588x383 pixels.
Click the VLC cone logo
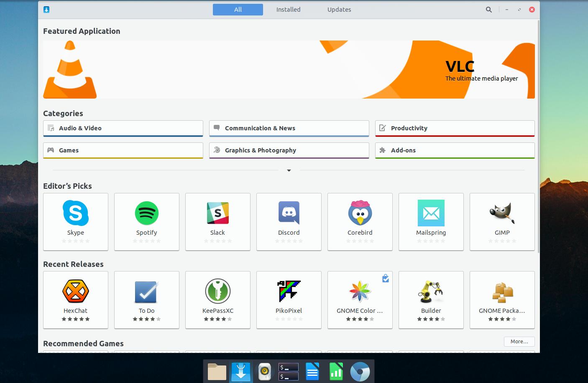pos(70,69)
